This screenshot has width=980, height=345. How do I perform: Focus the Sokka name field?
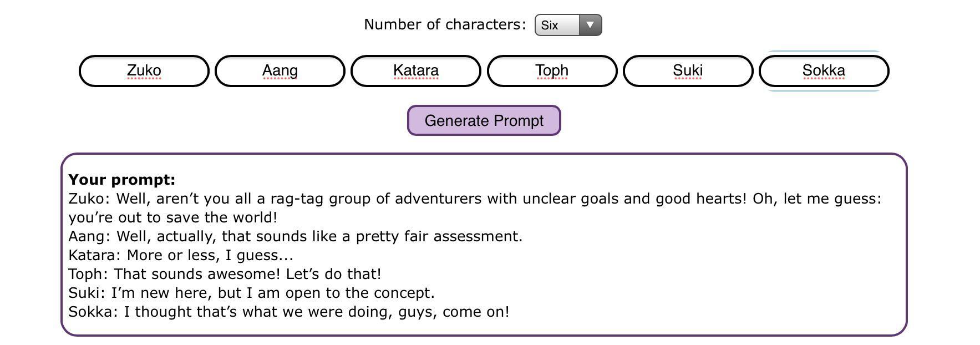(824, 71)
